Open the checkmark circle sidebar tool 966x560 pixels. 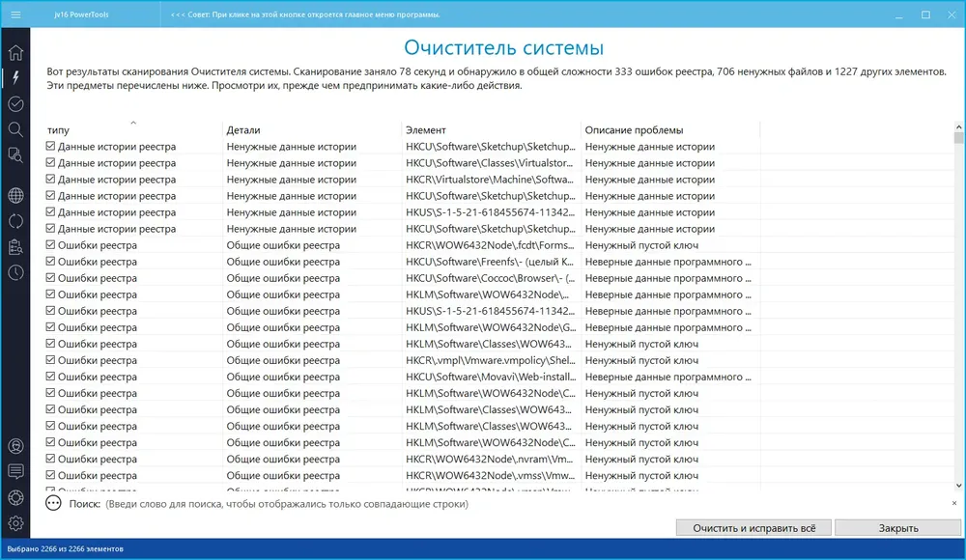[15, 103]
